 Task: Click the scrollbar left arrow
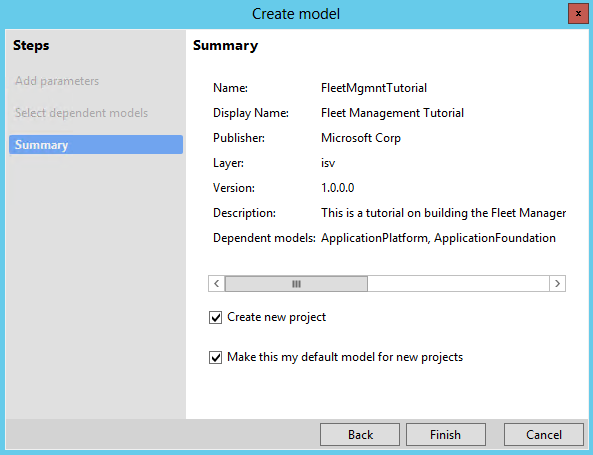(216, 284)
